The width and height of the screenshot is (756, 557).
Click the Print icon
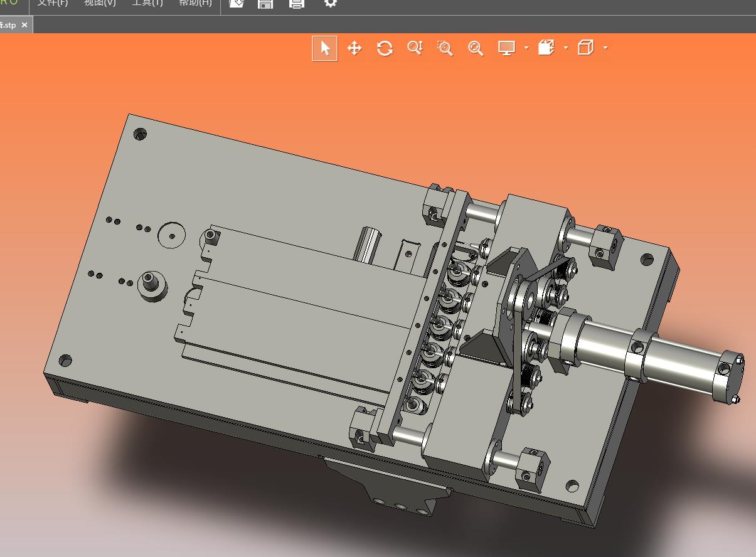coord(297,3)
